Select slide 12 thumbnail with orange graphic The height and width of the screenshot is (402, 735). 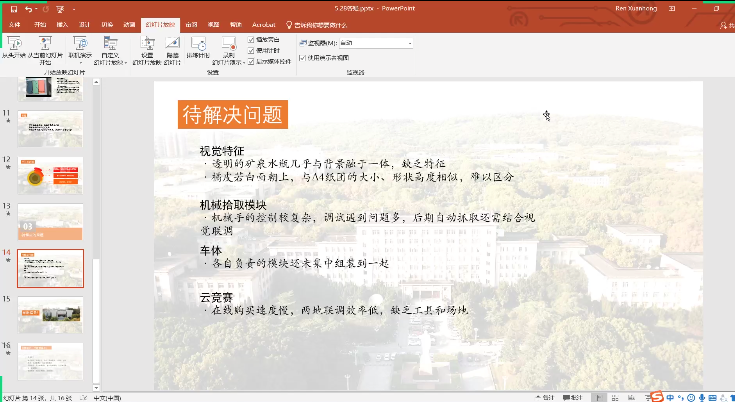point(50,175)
